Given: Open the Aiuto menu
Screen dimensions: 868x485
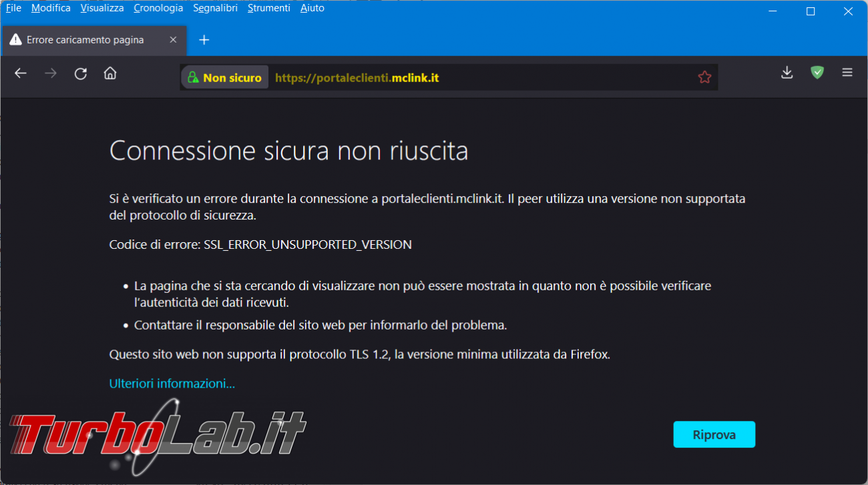Looking at the screenshot, I should coord(312,8).
